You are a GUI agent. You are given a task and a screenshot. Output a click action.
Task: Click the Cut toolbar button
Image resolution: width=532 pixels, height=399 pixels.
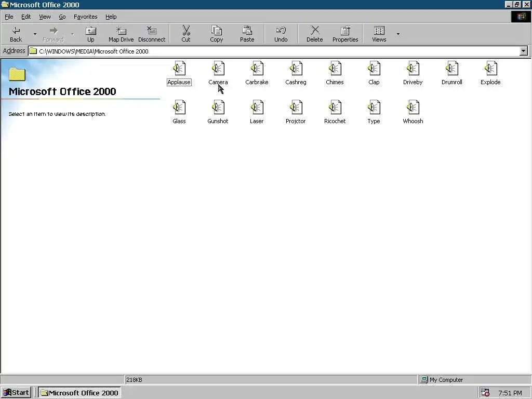point(186,34)
